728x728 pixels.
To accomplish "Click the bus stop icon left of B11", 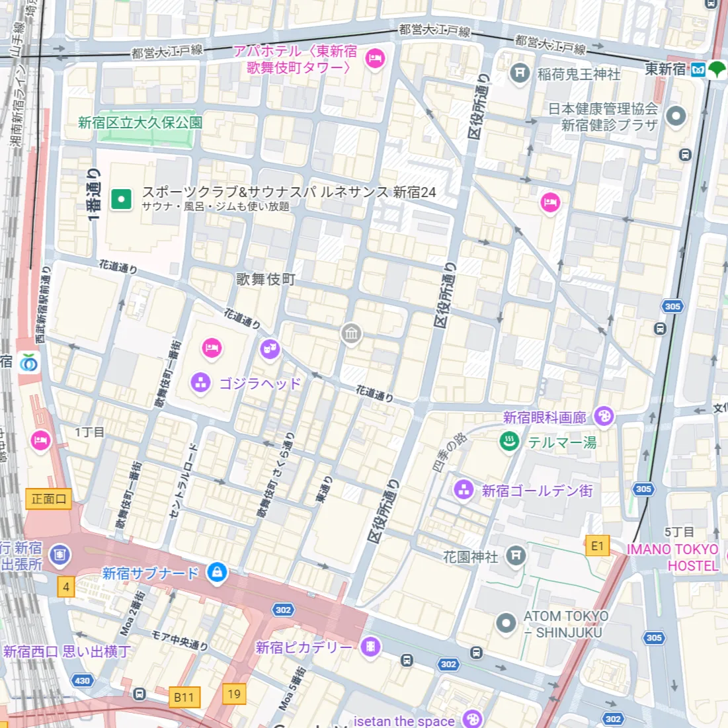I will (x=140, y=694).
